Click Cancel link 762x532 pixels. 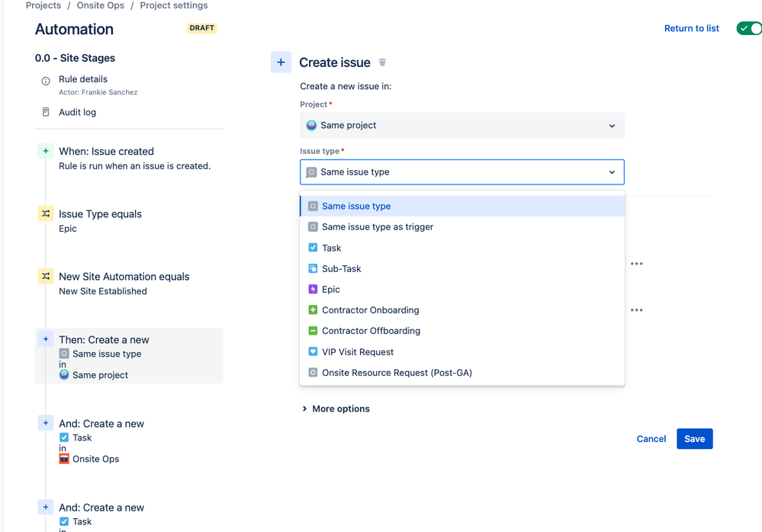[x=651, y=439]
